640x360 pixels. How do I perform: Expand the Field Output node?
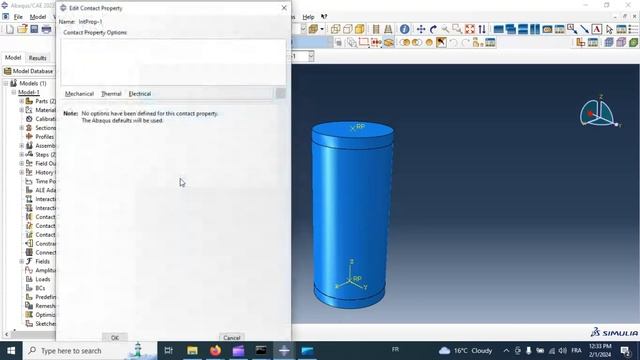click(x=22, y=163)
